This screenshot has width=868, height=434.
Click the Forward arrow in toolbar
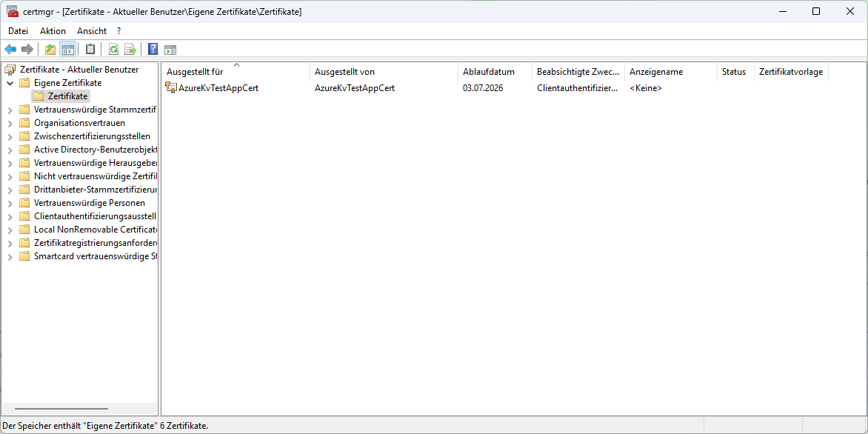(x=27, y=50)
